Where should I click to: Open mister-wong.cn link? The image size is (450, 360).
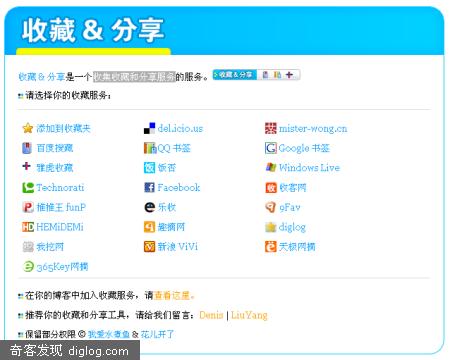[313, 128]
